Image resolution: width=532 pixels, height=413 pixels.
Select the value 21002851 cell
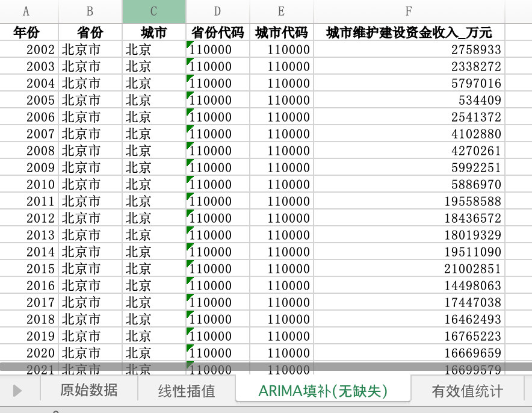(x=409, y=269)
